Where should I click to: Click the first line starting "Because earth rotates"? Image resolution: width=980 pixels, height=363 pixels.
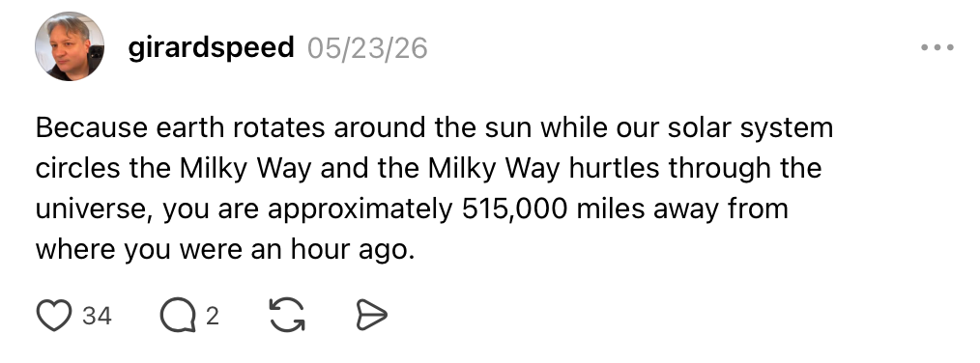click(x=434, y=128)
